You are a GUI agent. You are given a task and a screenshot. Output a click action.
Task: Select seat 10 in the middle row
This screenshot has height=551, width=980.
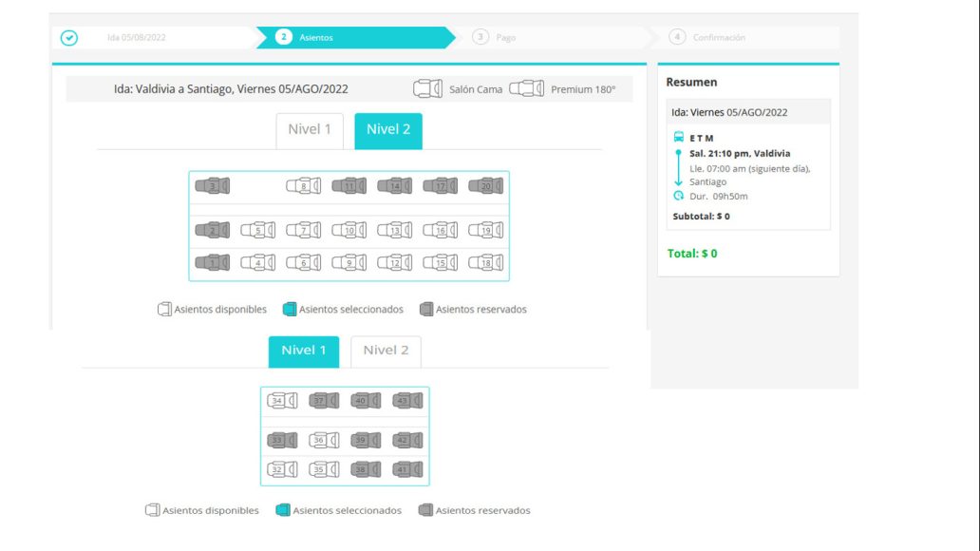click(349, 230)
